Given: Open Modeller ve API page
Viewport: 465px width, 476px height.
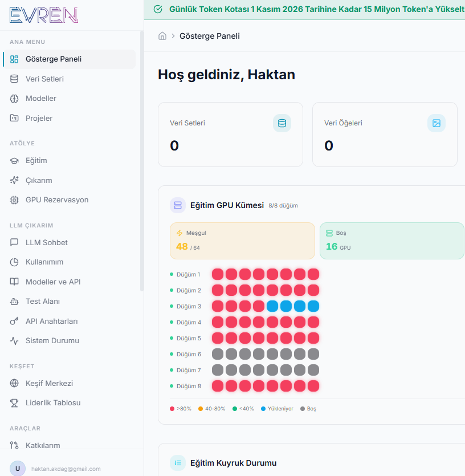Looking at the screenshot, I should coord(70,282).
